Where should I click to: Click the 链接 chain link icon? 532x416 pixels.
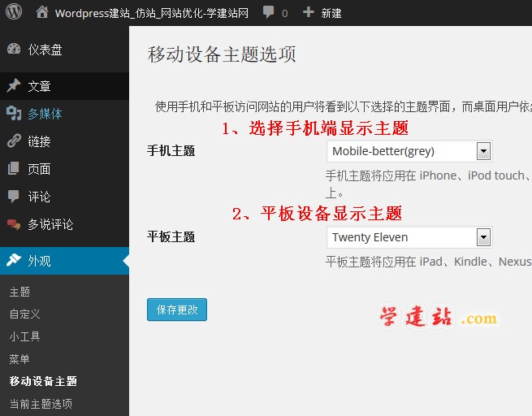[14, 141]
